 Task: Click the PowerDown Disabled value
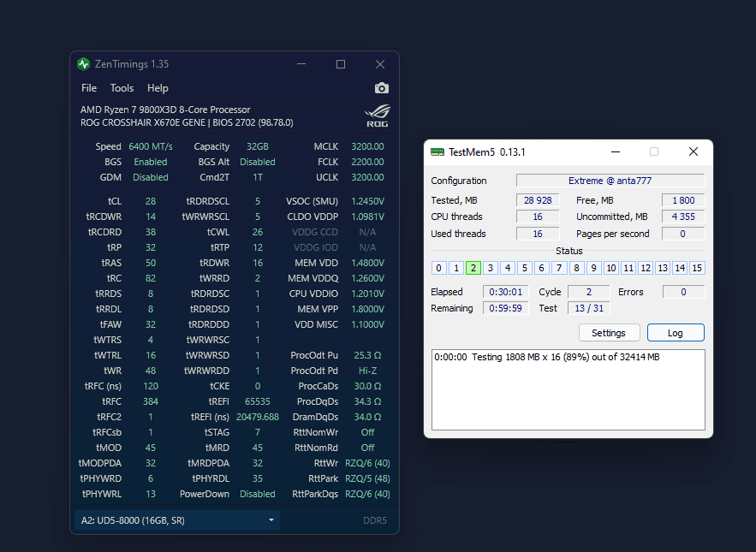click(x=258, y=494)
